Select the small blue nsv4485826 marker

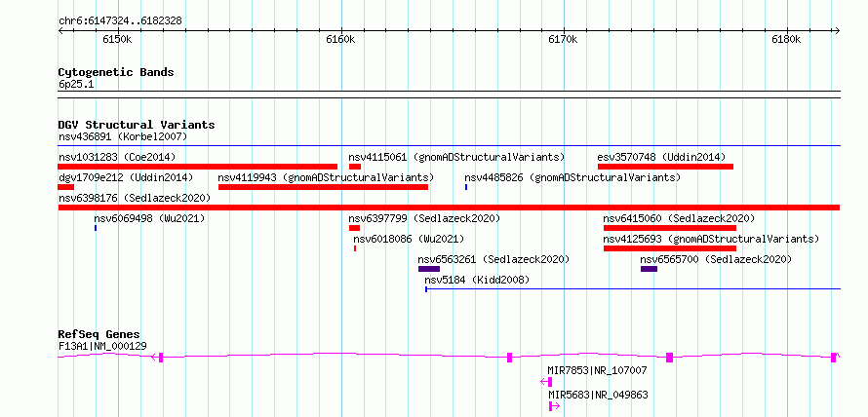466,187
